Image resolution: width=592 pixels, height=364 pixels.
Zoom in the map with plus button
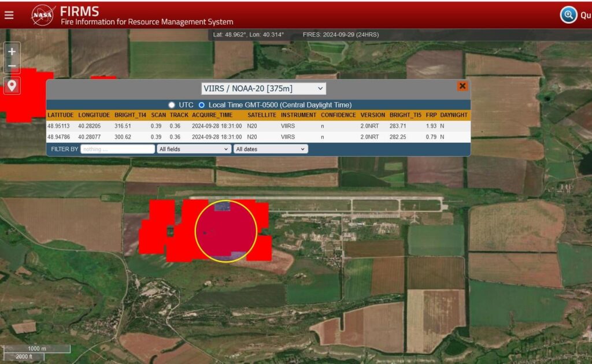pyautogui.click(x=12, y=51)
